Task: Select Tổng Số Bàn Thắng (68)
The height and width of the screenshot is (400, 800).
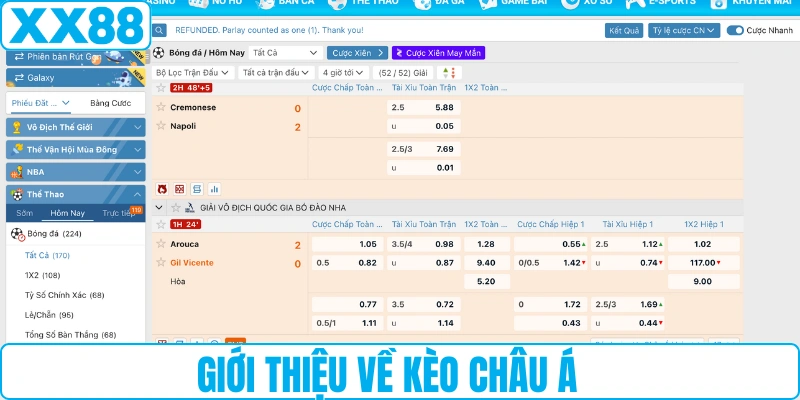Action: pyautogui.click(x=70, y=335)
